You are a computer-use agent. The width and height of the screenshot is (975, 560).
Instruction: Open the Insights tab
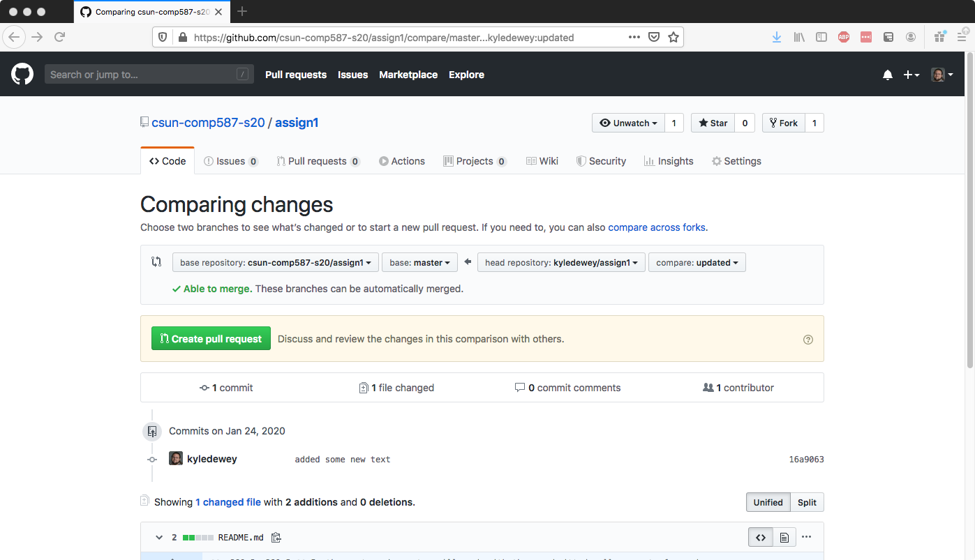tap(669, 161)
